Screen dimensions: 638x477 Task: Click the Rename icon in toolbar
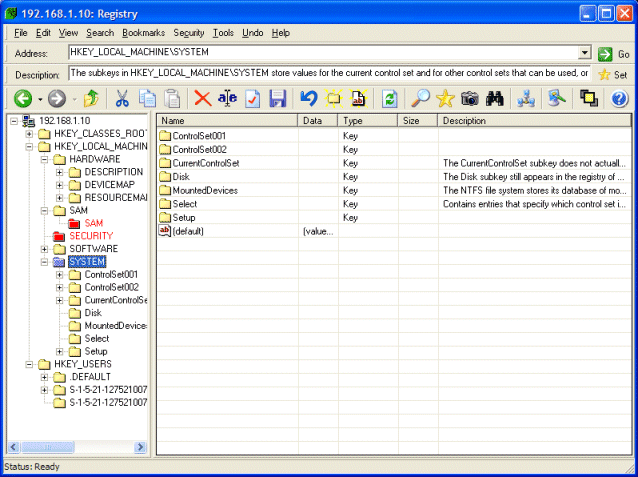click(227, 98)
